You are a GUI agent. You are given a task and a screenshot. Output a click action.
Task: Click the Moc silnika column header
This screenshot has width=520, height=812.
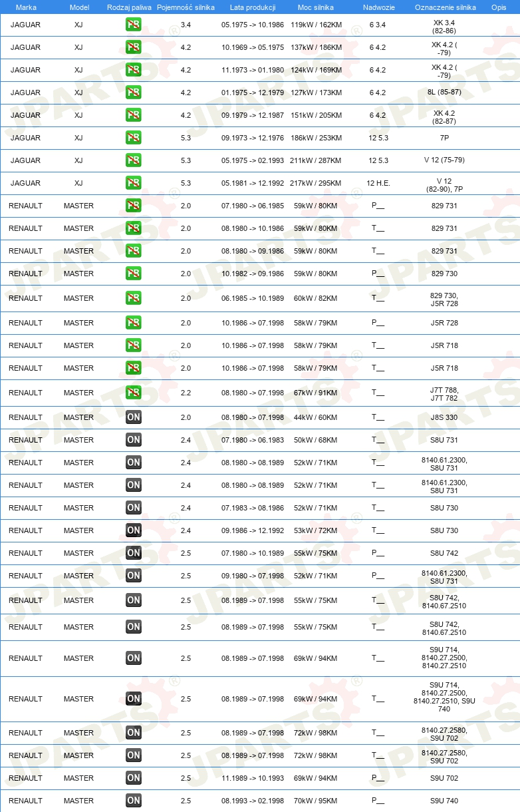(316, 7)
